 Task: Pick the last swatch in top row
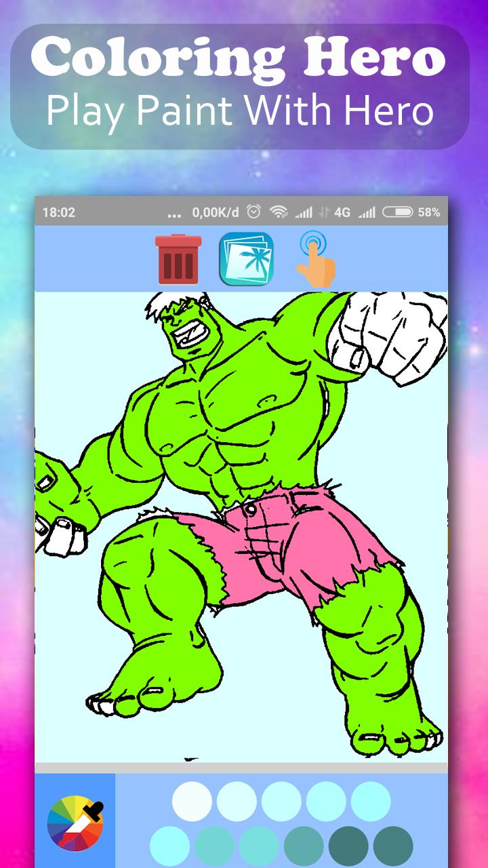click(371, 802)
